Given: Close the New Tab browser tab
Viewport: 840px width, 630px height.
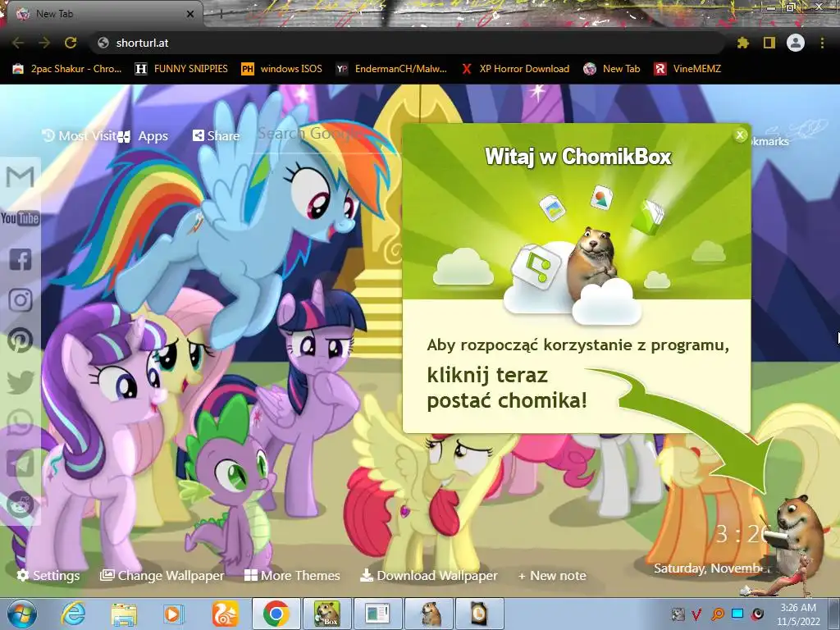Looking at the screenshot, I should (x=189, y=14).
